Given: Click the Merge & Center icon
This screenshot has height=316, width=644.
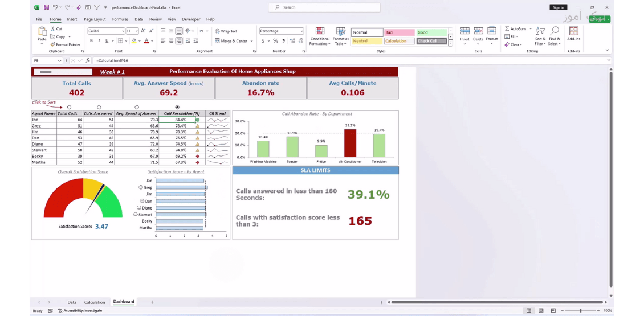Looking at the screenshot, I should pos(218,40).
